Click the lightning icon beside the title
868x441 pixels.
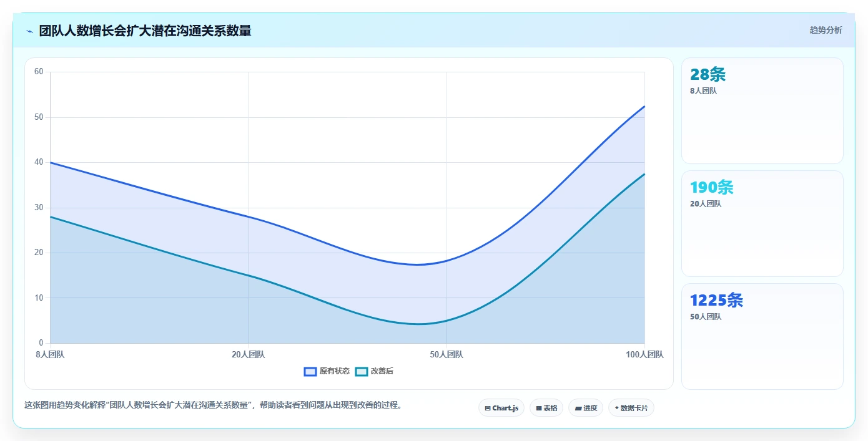pos(30,31)
